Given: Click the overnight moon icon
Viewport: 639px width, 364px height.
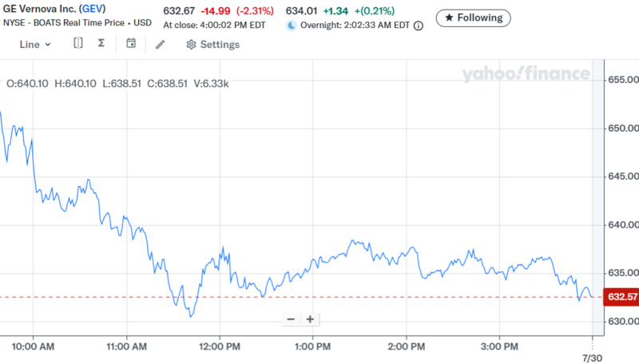Looking at the screenshot, I should pyautogui.click(x=292, y=26).
